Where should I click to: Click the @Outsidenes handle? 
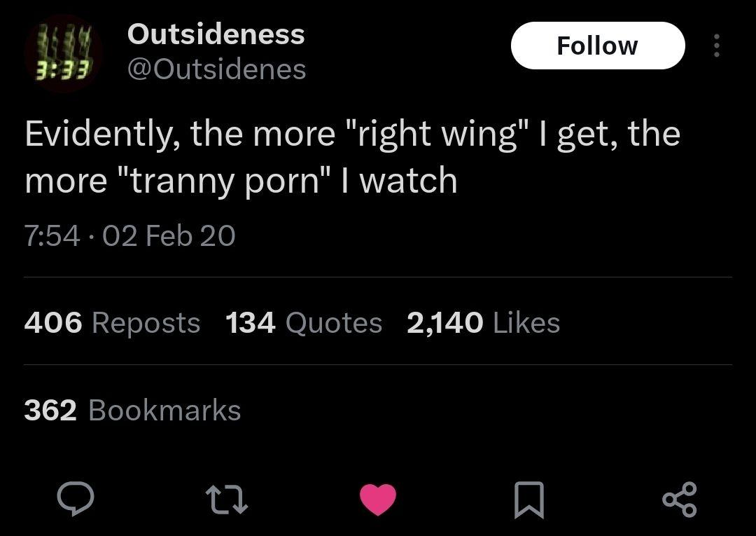216,69
